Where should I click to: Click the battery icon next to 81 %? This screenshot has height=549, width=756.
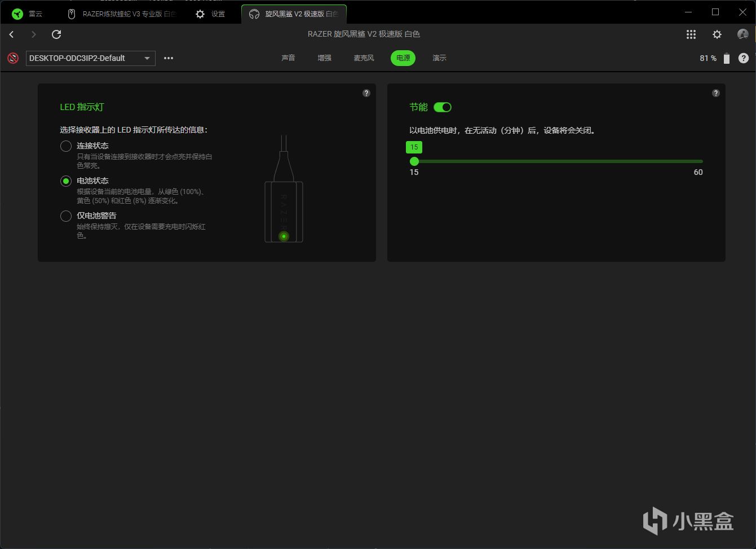coord(727,58)
